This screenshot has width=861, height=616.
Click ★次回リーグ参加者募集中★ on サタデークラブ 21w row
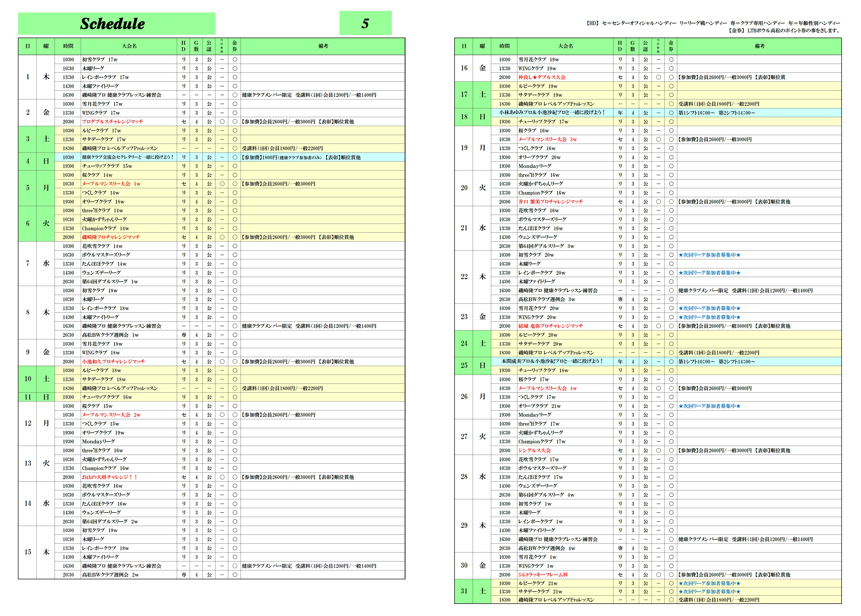[710, 591]
